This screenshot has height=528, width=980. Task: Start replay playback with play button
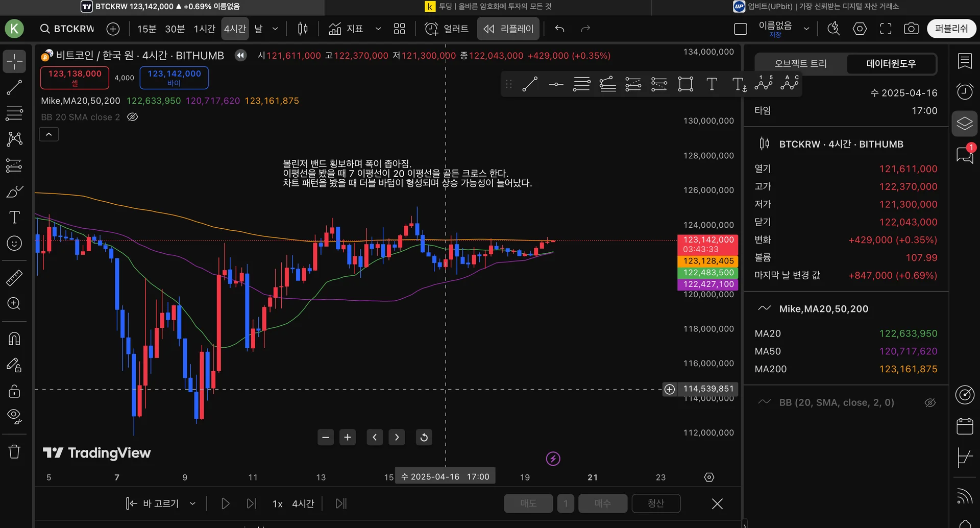[x=225, y=504]
